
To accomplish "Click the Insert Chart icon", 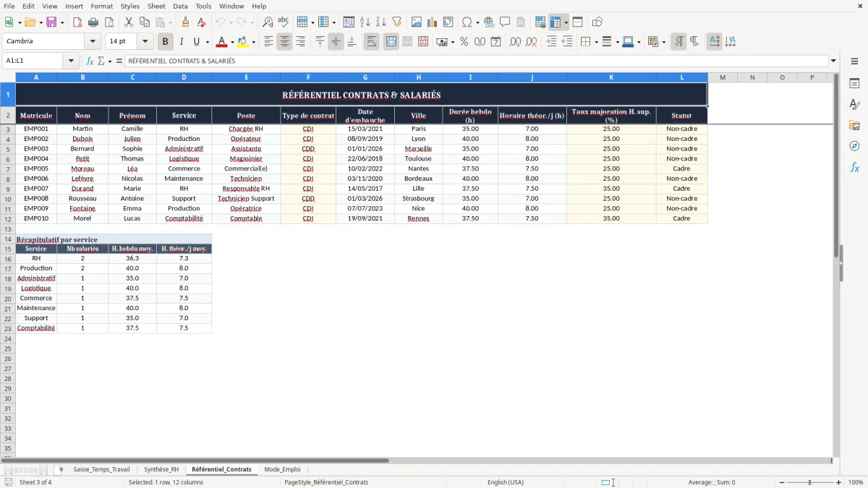I will coord(433,22).
